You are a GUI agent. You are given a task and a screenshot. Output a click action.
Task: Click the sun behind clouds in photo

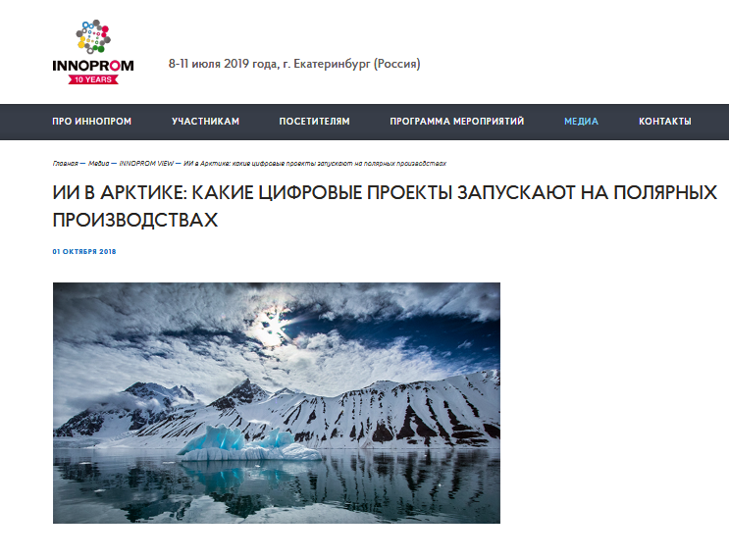pos(271,328)
